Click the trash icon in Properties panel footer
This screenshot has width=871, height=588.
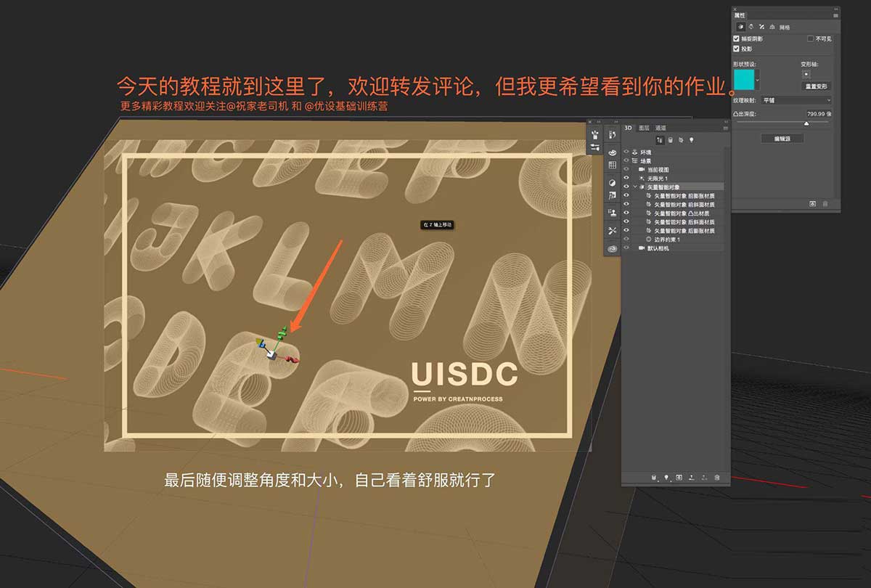point(825,204)
